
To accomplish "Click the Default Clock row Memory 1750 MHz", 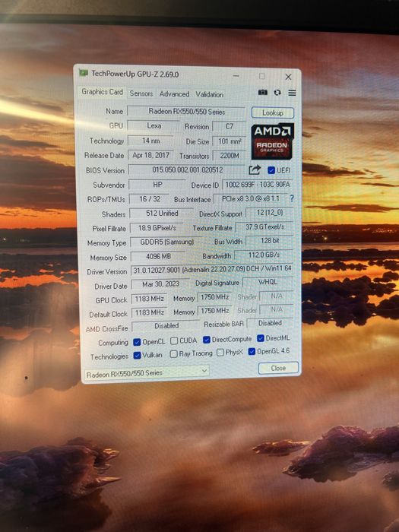I will coord(215,311).
